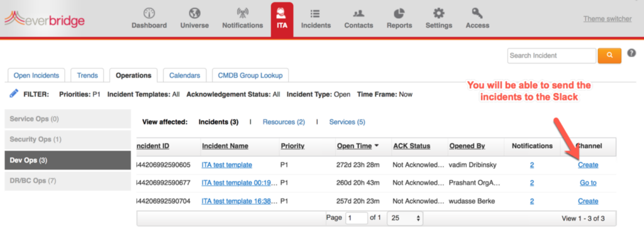Open the Universe globe icon
Viewport: 644px width, 250px height.
pos(194,14)
